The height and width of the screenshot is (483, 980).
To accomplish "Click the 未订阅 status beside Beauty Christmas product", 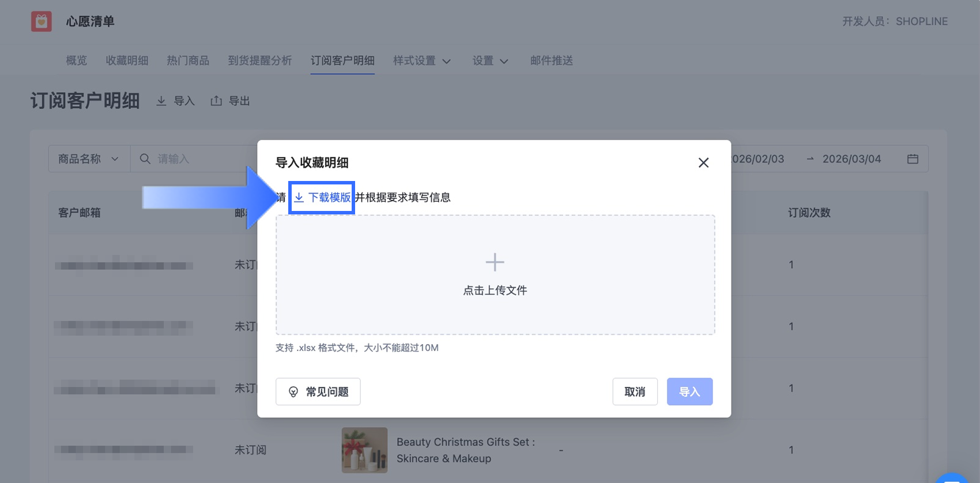I will pos(250,450).
